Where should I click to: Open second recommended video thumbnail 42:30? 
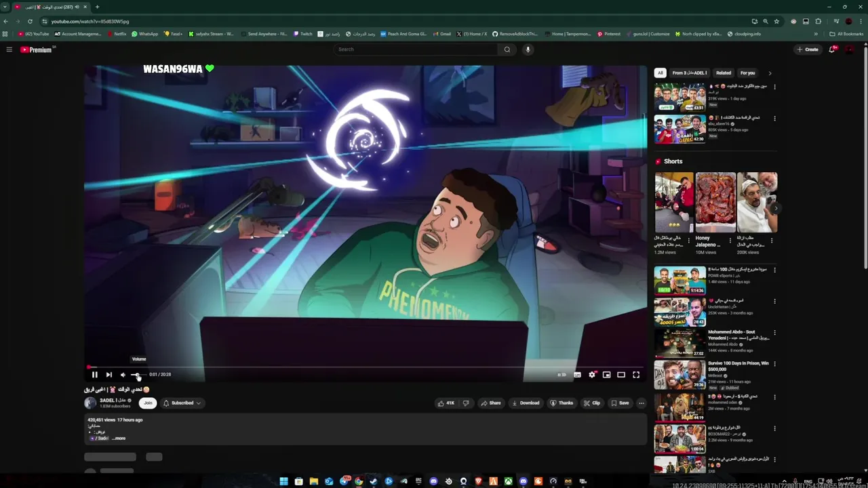pyautogui.click(x=679, y=129)
